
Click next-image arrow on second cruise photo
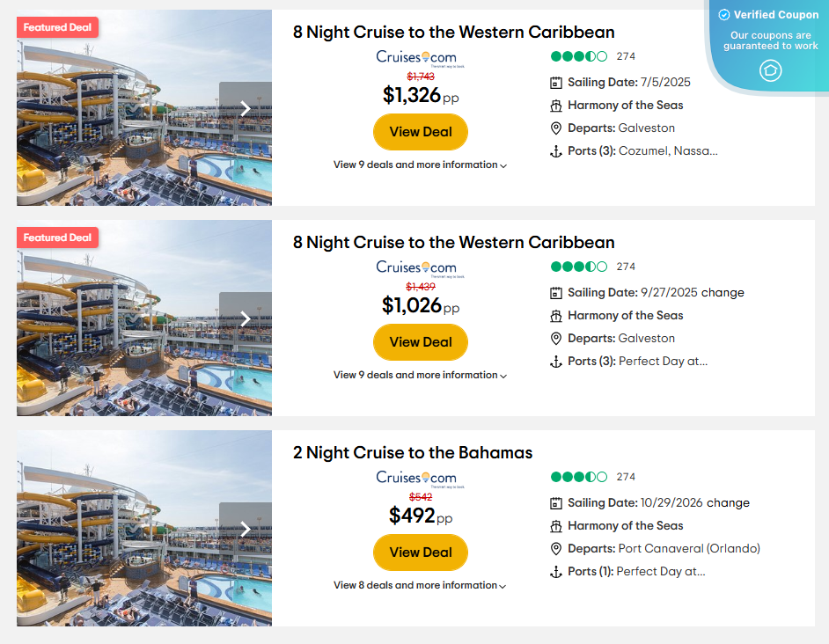[246, 319]
